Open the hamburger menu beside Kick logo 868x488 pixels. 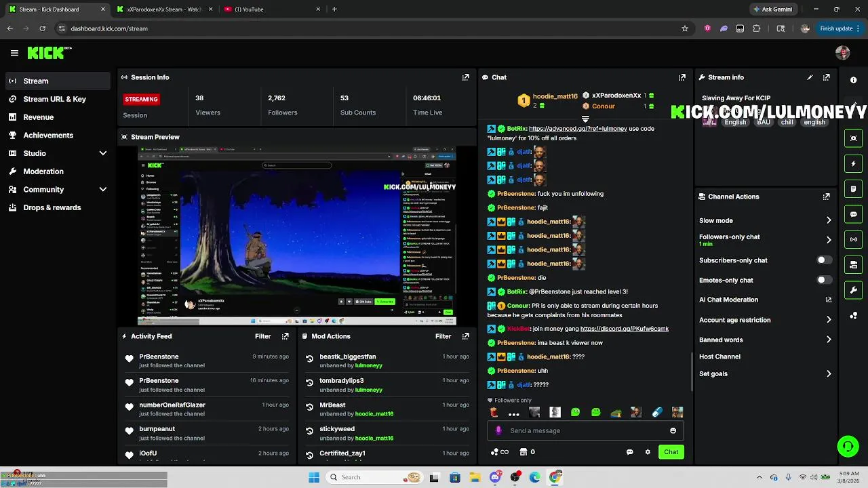pos(14,53)
